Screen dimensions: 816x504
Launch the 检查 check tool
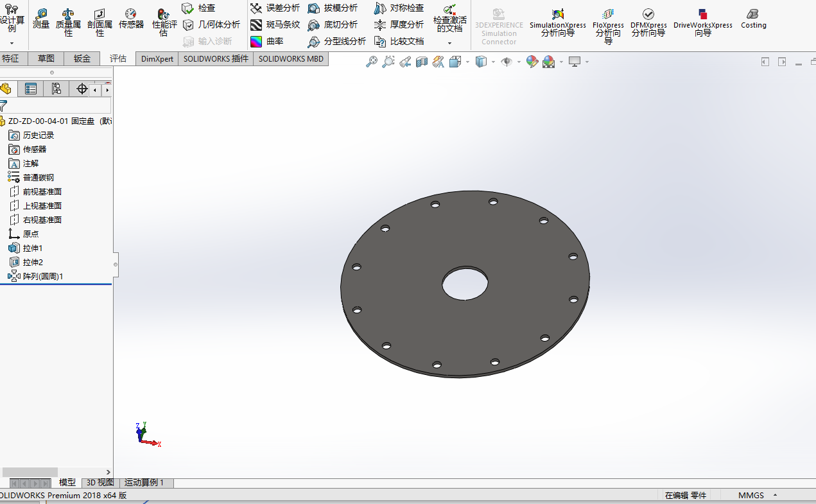(199, 8)
